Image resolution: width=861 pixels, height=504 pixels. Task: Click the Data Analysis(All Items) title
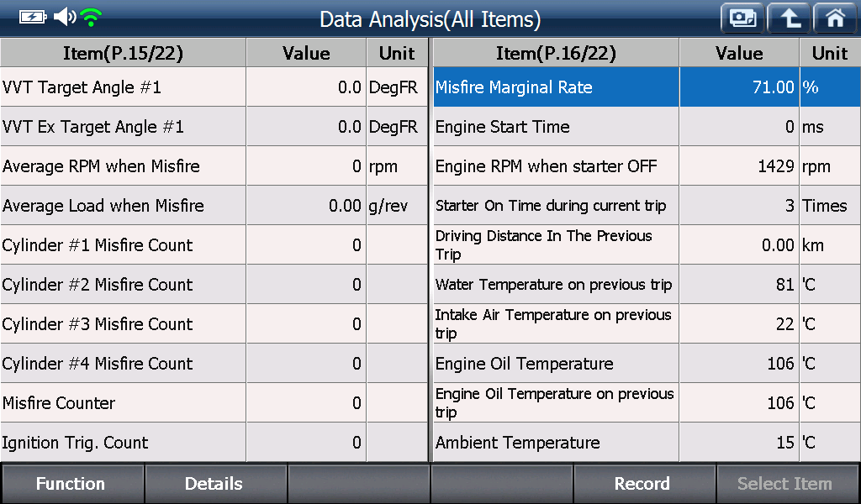pos(430,19)
